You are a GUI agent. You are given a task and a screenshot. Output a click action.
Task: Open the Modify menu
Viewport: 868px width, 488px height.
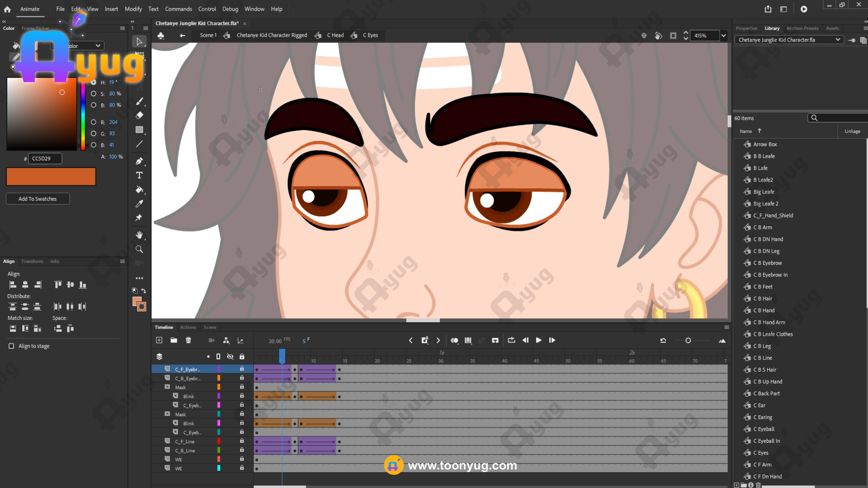[x=133, y=9]
